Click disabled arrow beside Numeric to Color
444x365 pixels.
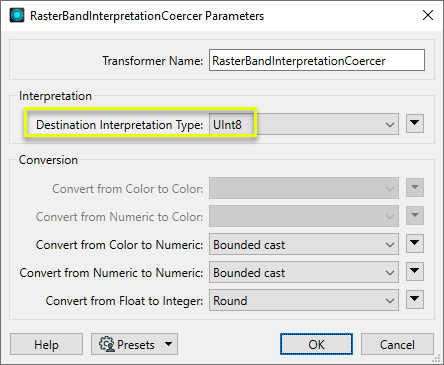(x=415, y=216)
